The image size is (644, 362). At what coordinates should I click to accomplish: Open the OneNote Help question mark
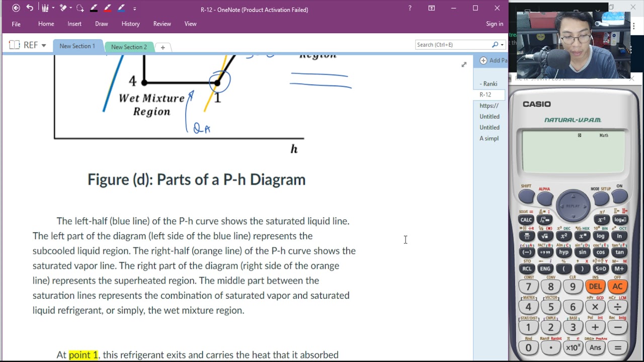pos(410,8)
